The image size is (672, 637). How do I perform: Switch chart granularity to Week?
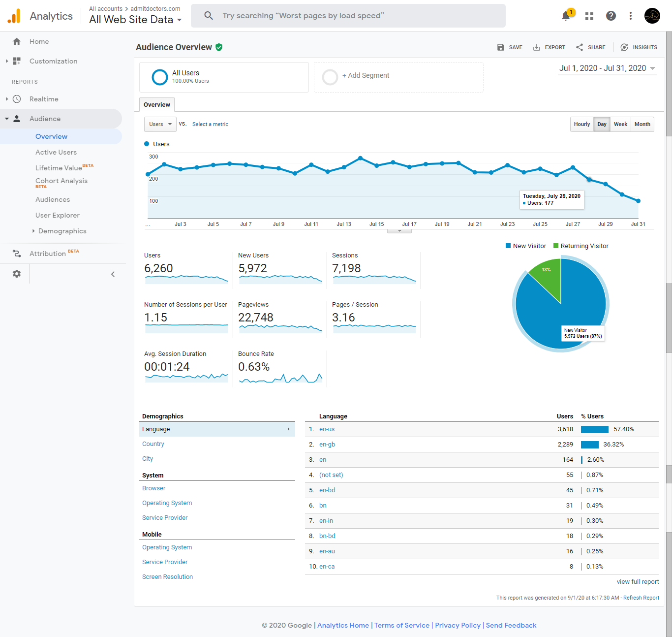tap(621, 124)
